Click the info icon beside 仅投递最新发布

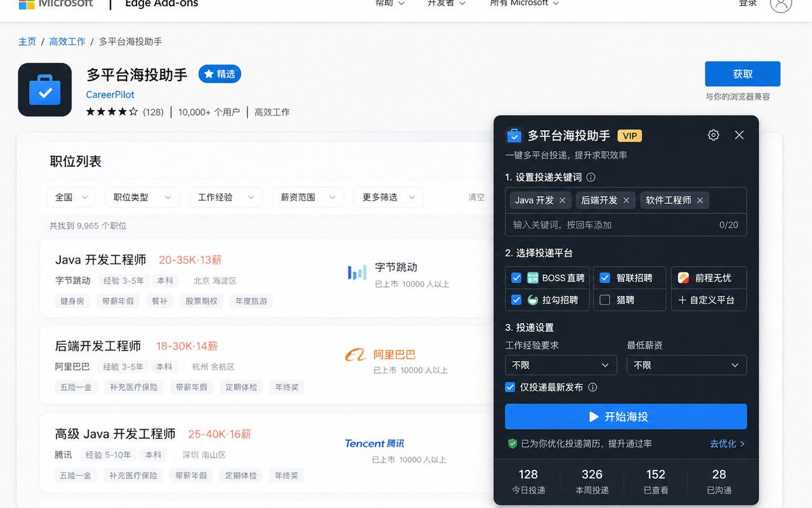coord(593,387)
